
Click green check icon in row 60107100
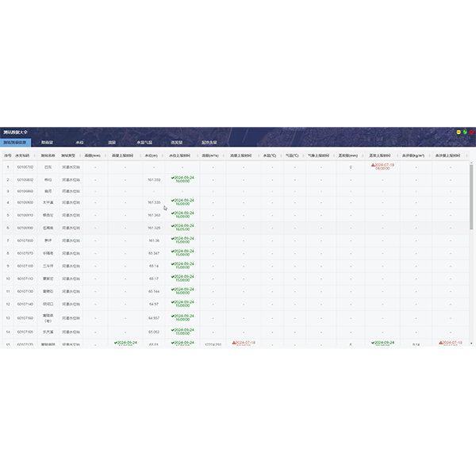(x=173, y=264)
